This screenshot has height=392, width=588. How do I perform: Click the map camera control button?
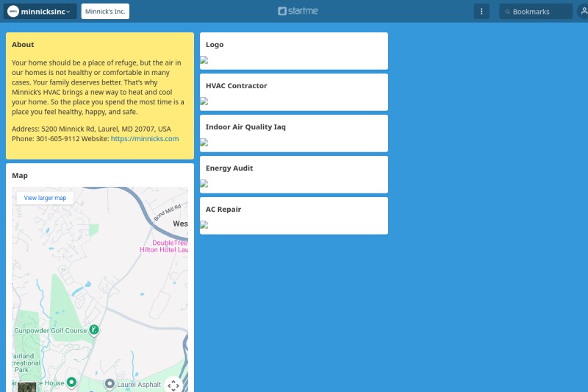coord(173,385)
